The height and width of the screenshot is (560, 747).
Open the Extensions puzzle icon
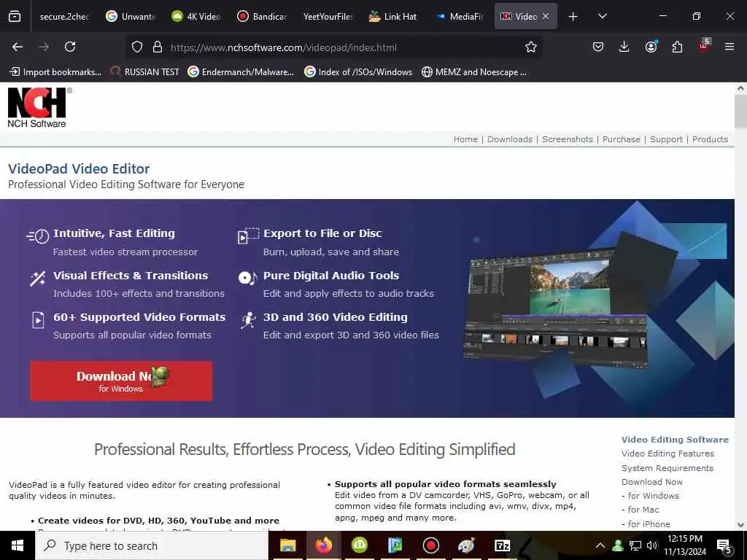coord(677,47)
